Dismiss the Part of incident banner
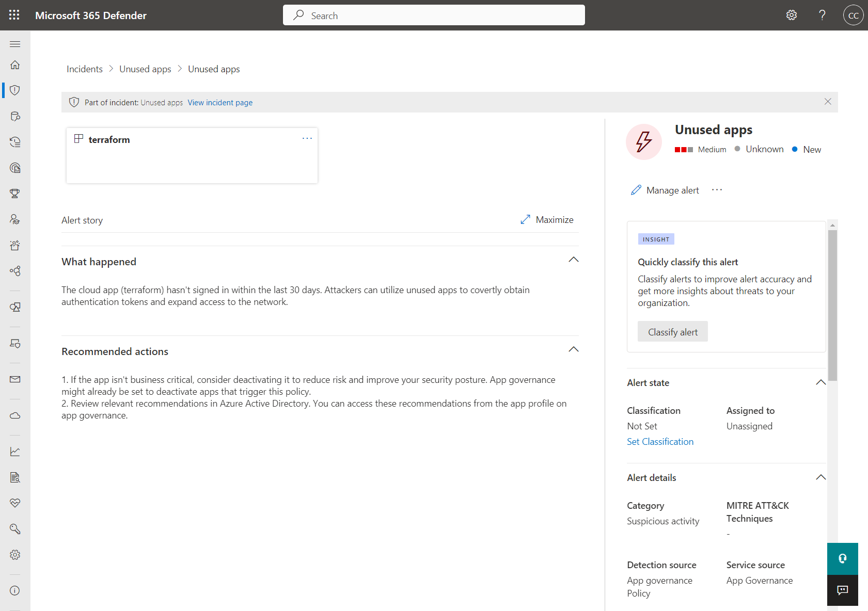 (828, 102)
